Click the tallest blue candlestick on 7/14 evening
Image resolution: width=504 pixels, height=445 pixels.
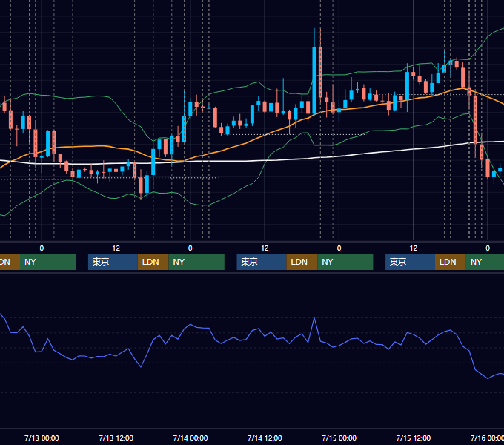(x=314, y=80)
